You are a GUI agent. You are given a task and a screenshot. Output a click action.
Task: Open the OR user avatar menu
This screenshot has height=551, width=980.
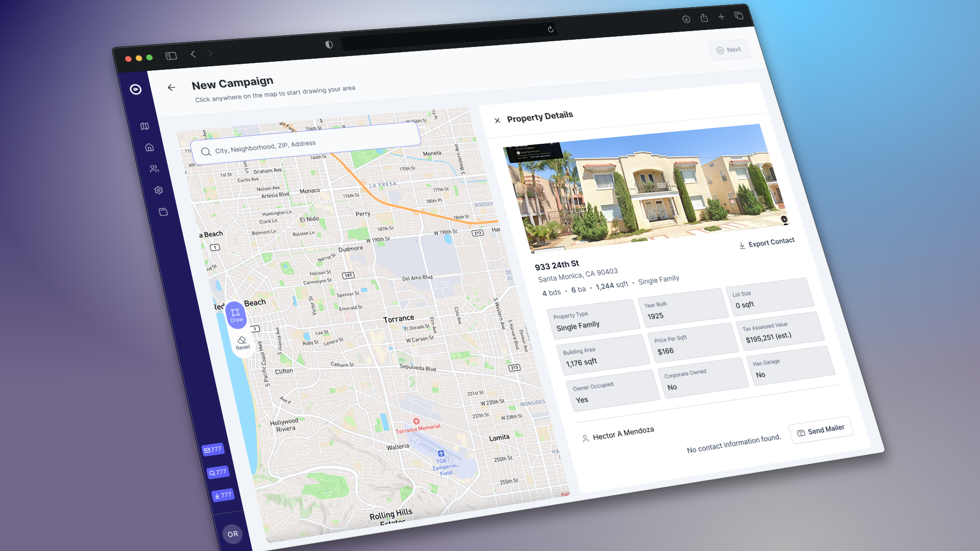pyautogui.click(x=233, y=534)
